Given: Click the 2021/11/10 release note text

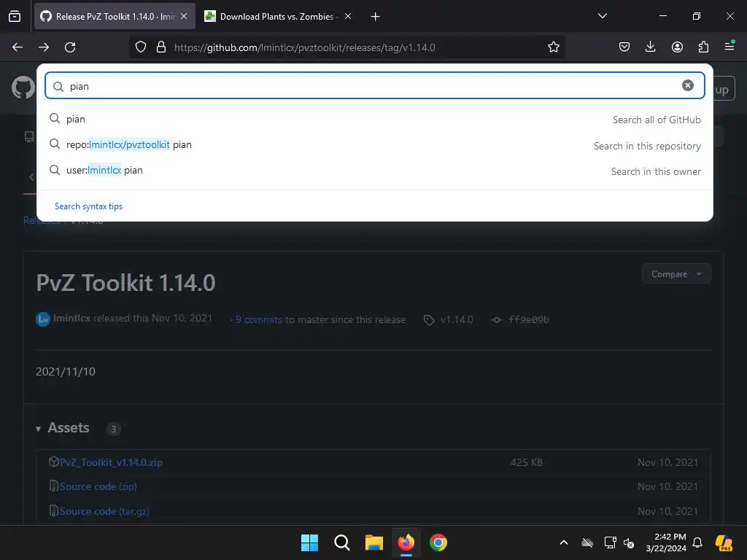Looking at the screenshot, I should coord(66,371).
